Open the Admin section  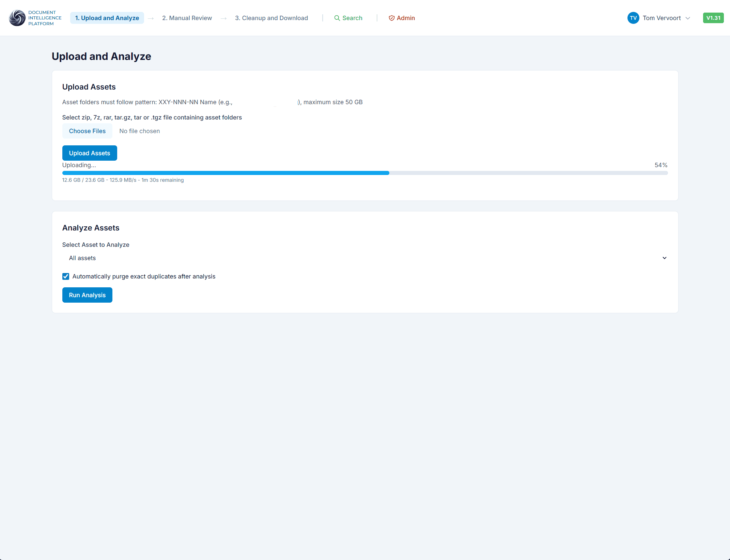point(405,18)
